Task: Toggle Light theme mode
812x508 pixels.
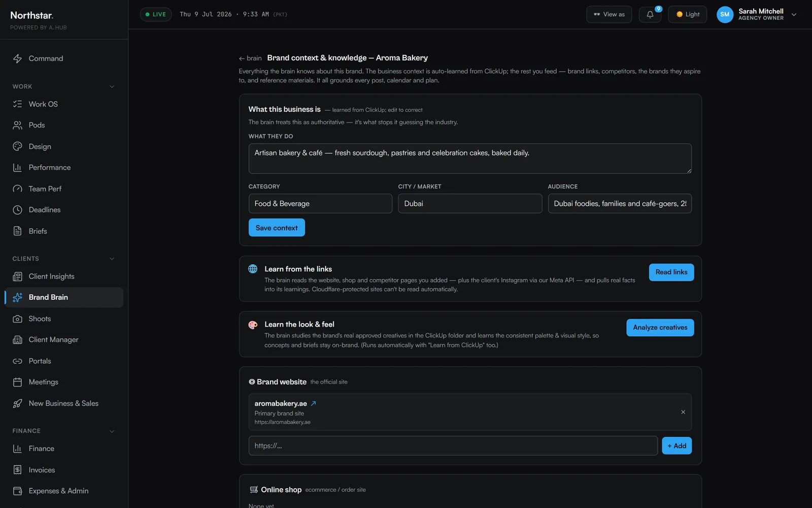Action: [688, 14]
